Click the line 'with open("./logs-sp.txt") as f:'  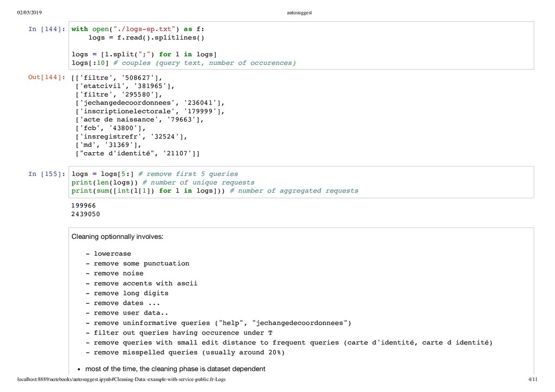(x=138, y=29)
